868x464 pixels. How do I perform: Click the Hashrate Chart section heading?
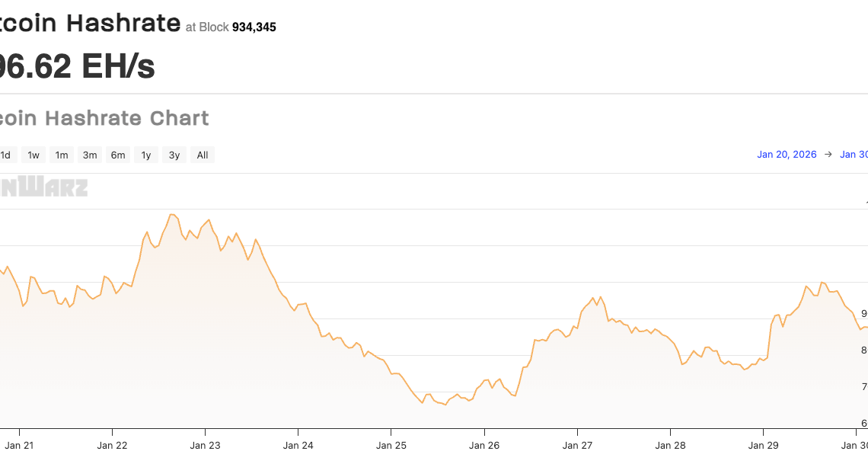(x=104, y=118)
